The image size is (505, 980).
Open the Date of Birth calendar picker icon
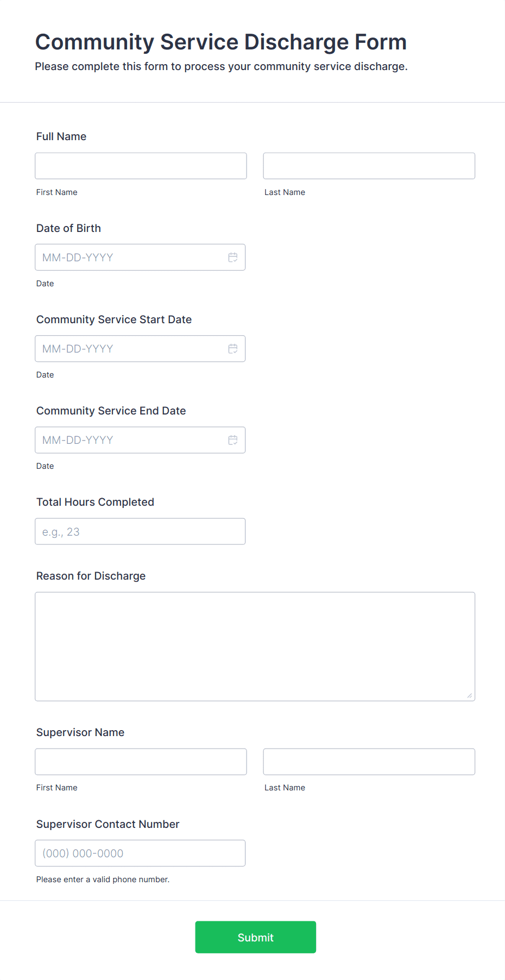(x=233, y=257)
